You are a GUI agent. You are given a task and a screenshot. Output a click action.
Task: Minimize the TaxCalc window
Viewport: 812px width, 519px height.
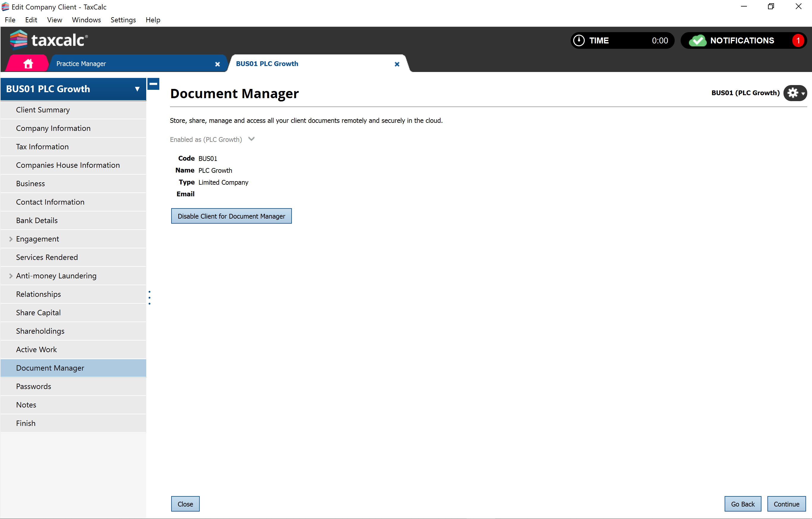click(744, 7)
